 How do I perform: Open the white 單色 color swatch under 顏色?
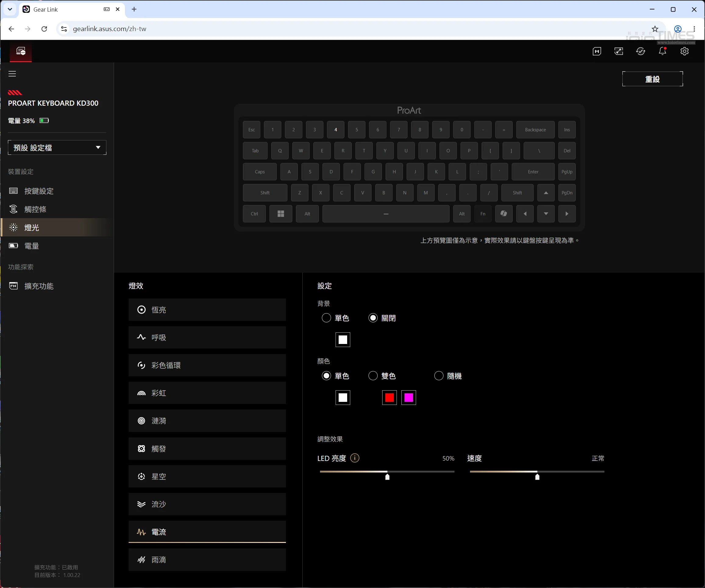(x=343, y=398)
